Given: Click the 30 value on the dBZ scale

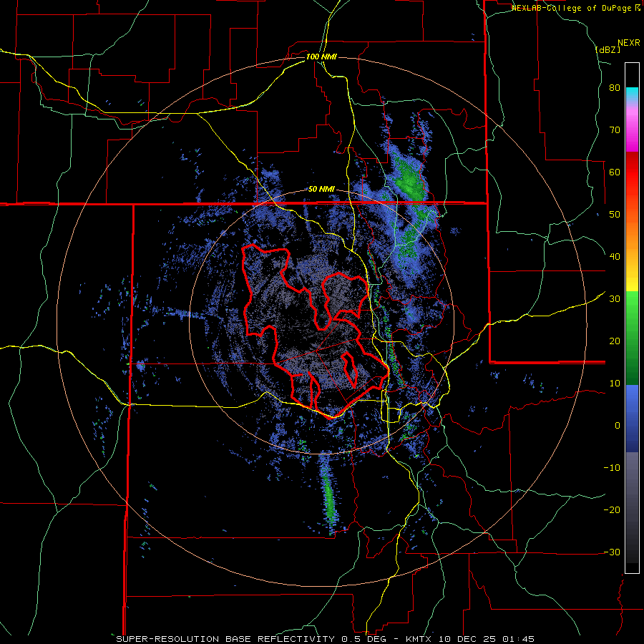Looking at the screenshot, I should click(x=615, y=298).
